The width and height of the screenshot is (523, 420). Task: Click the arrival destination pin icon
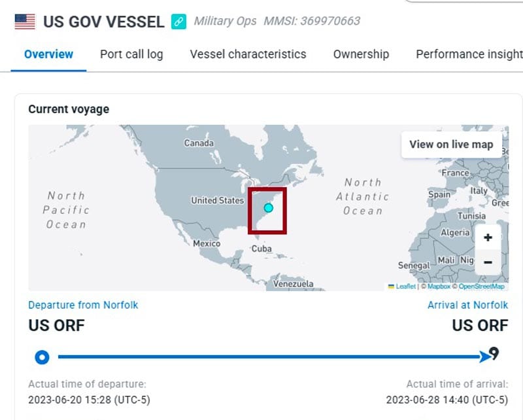[x=494, y=354]
